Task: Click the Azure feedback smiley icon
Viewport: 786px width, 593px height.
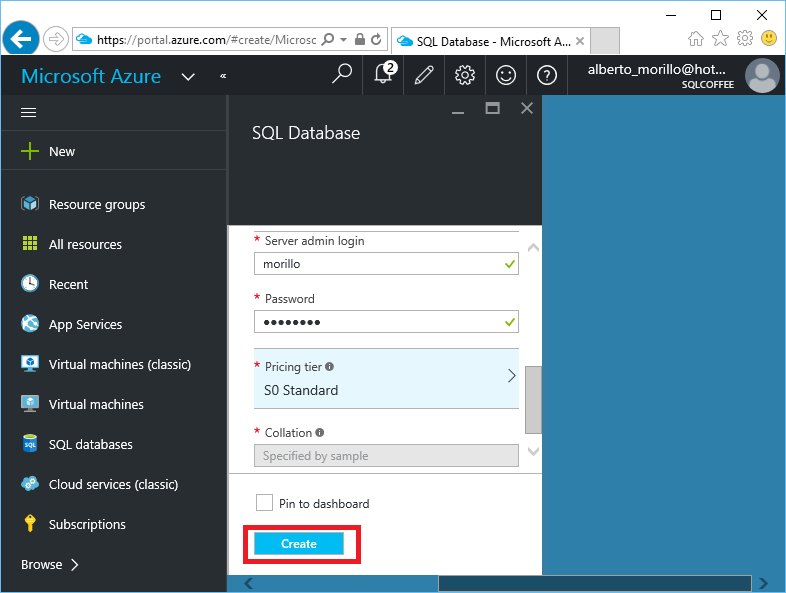Action: (506, 75)
